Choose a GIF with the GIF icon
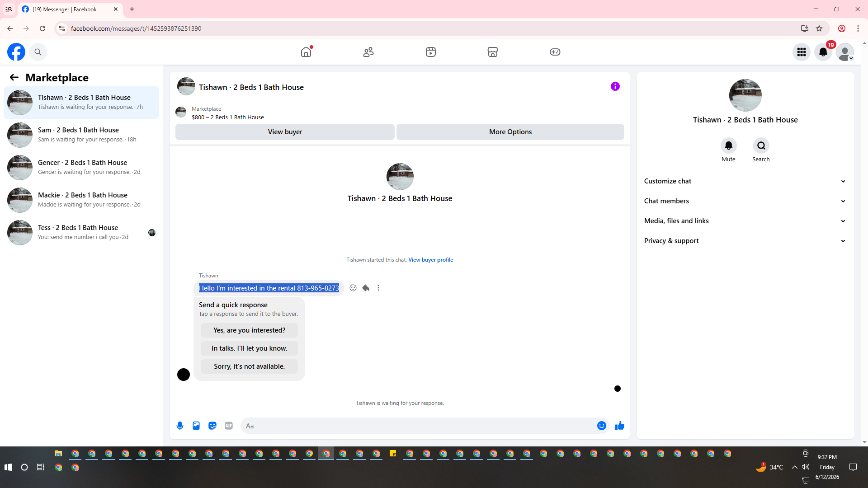 pyautogui.click(x=229, y=426)
